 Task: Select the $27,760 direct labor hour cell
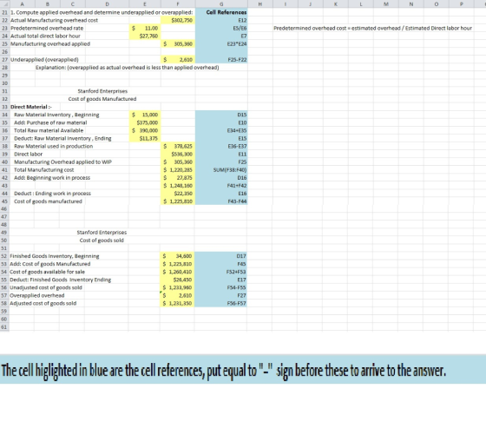tap(145, 36)
